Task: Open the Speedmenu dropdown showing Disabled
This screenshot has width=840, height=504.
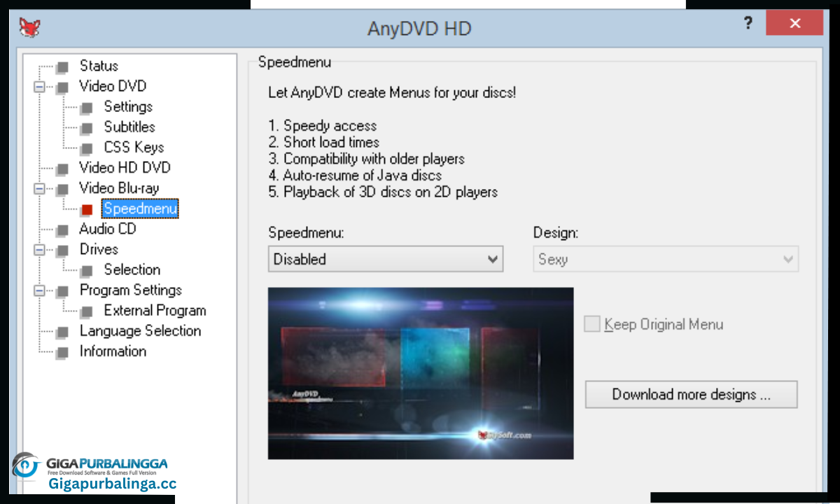Action: 386,259
